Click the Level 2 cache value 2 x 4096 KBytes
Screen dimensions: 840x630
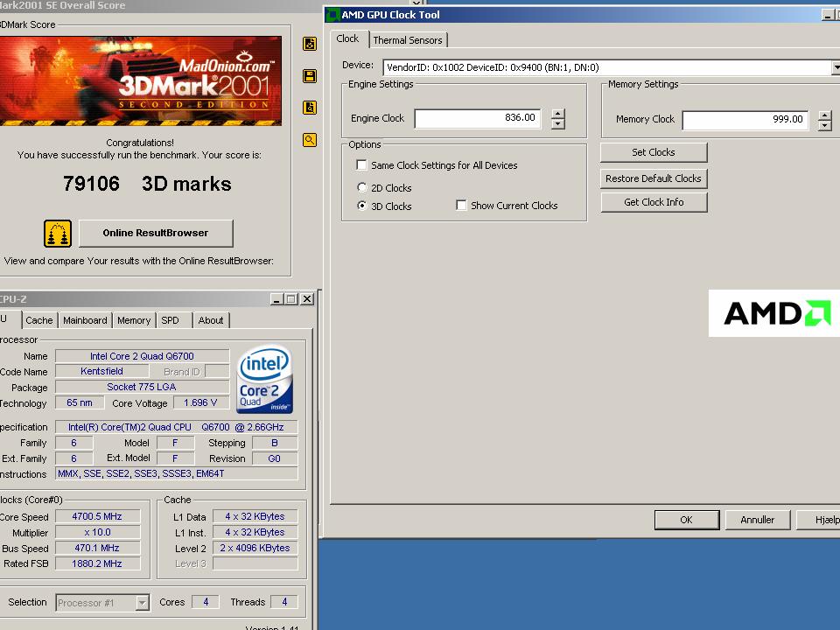point(255,548)
